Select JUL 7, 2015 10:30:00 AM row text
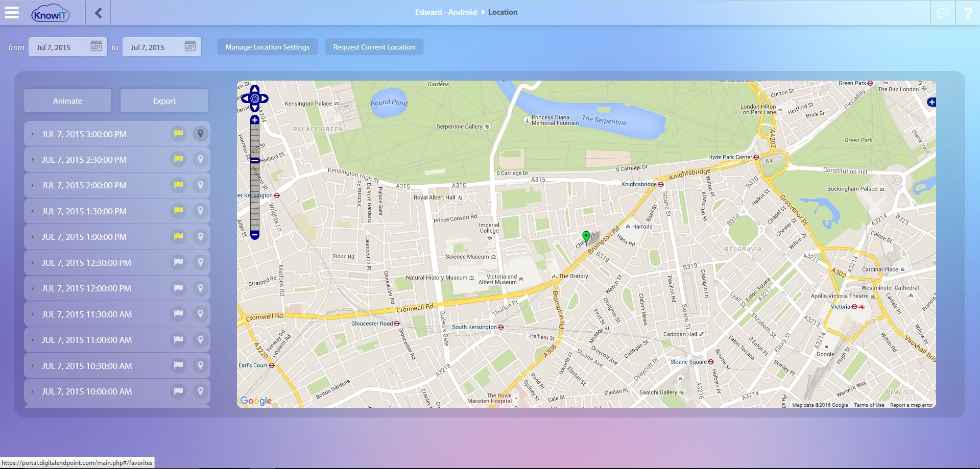This screenshot has height=469, width=980. pyautogui.click(x=87, y=366)
